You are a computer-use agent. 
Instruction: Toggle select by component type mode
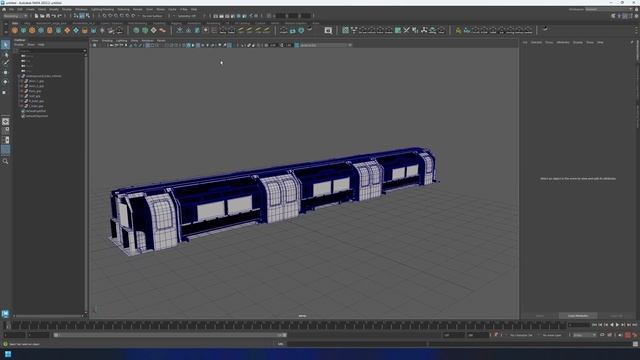(x=87, y=16)
